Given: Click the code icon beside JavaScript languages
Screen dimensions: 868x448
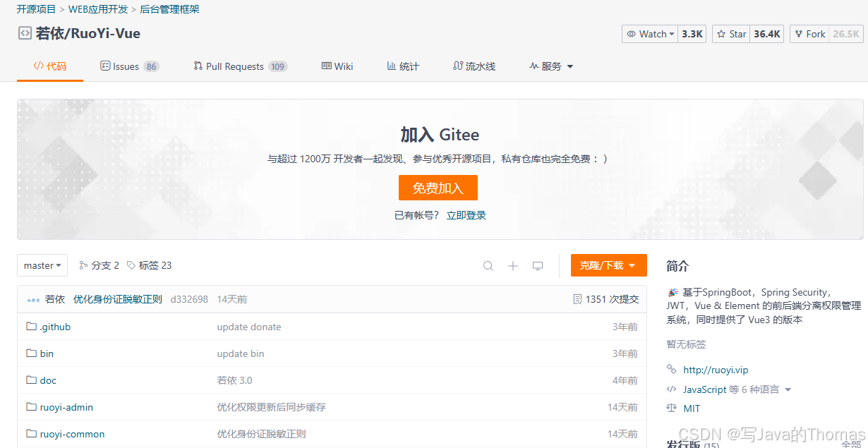Looking at the screenshot, I should 671,389.
